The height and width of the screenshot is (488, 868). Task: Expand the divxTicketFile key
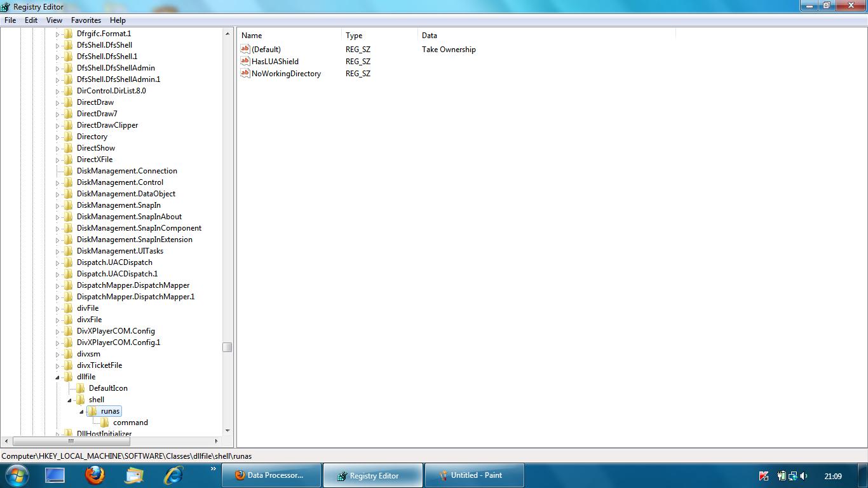click(x=57, y=365)
